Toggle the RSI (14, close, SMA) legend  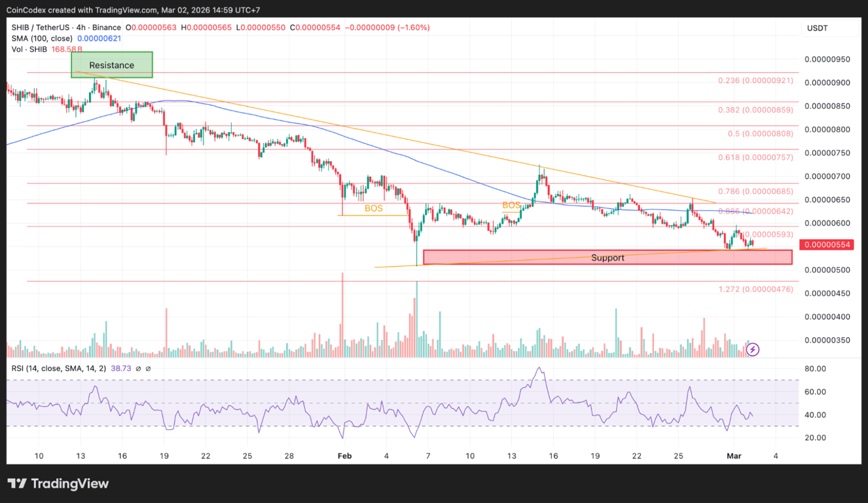[58, 369]
